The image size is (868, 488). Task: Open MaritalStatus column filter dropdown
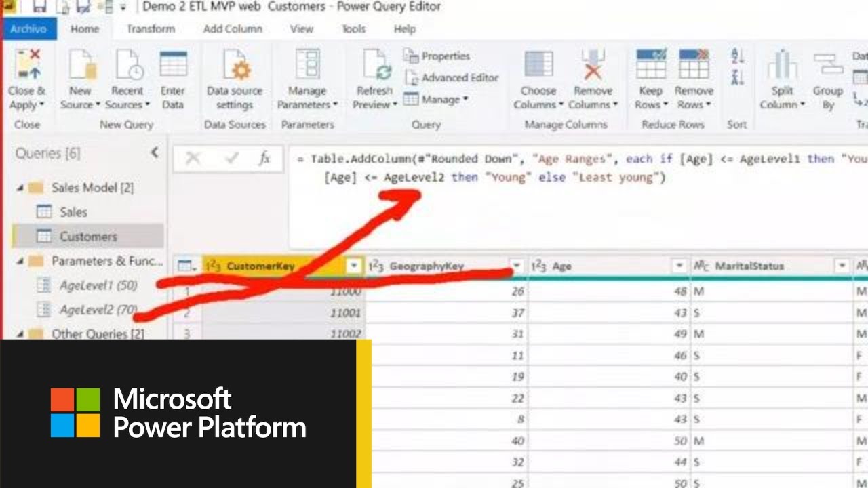click(842, 266)
